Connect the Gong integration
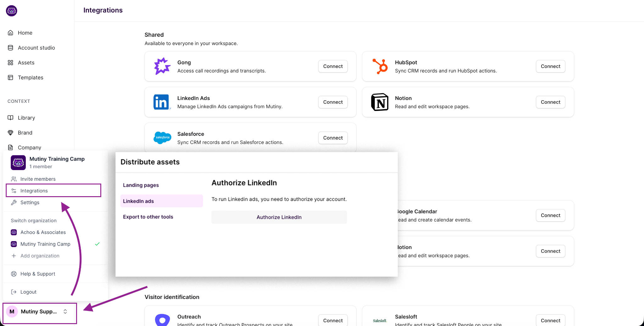The image size is (644, 326). click(333, 66)
